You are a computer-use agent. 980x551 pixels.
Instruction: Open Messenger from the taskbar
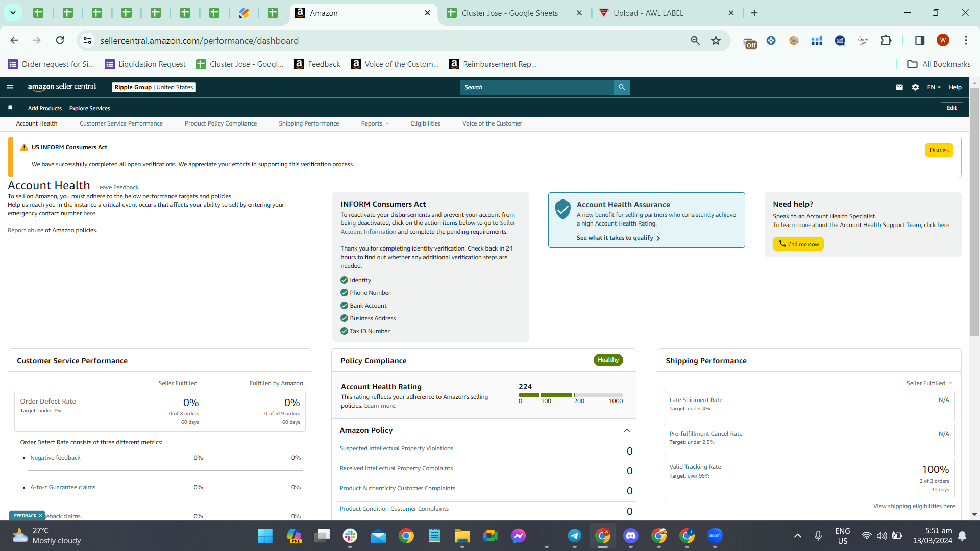coord(519,536)
